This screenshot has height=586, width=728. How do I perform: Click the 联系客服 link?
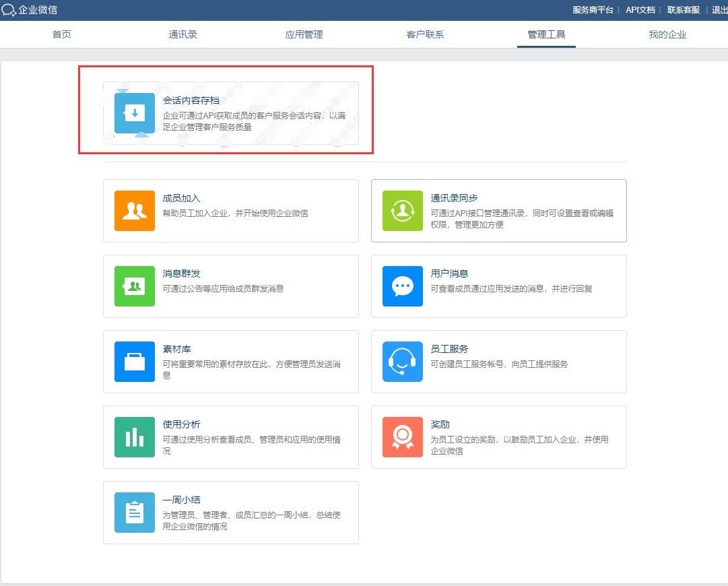(683, 10)
